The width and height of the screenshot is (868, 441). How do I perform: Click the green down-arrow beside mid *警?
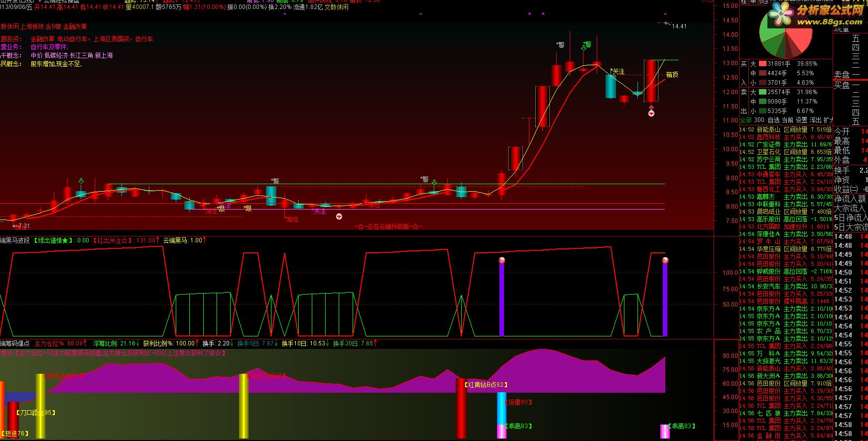[434, 183]
